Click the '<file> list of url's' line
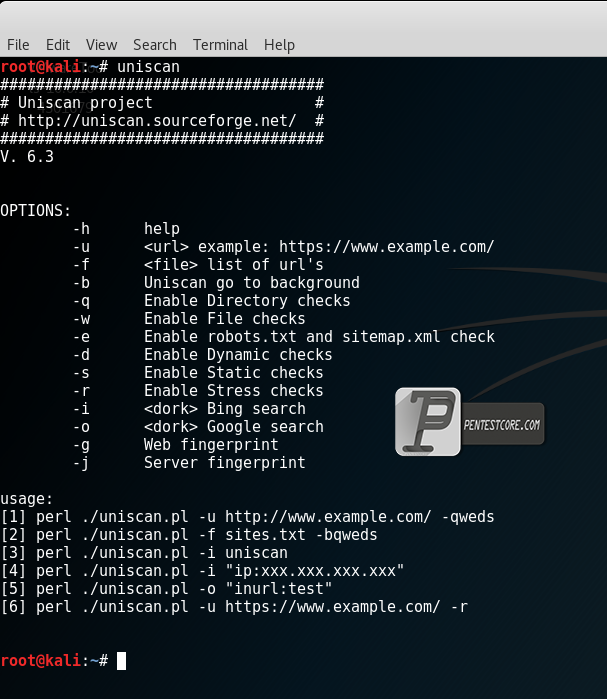The width and height of the screenshot is (607, 699). click(x=234, y=265)
